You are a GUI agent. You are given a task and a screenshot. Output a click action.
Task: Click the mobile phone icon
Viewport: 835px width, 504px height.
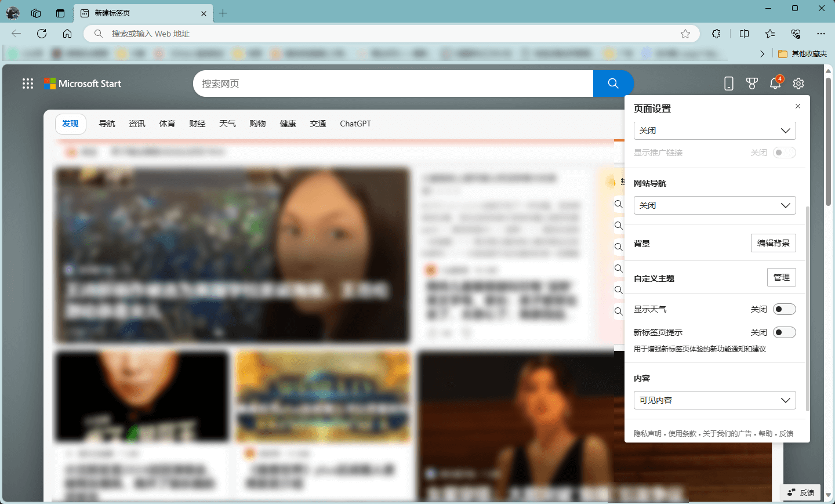point(729,84)
